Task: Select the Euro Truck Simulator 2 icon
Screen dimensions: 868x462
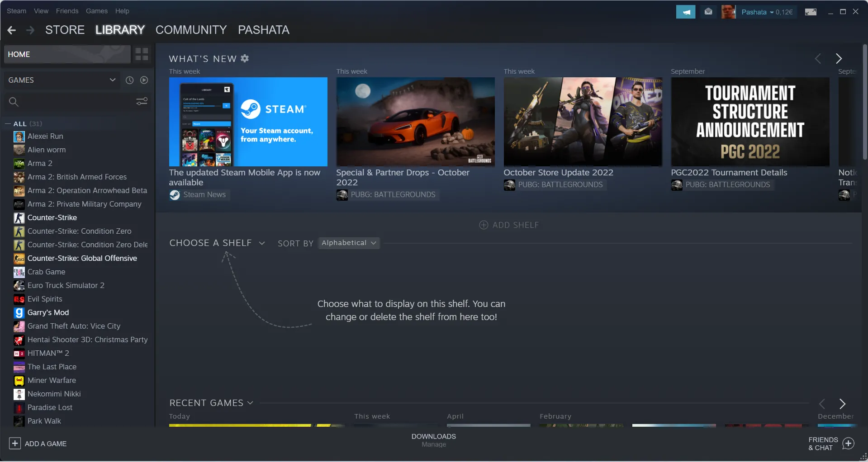Action: [19, 286]
